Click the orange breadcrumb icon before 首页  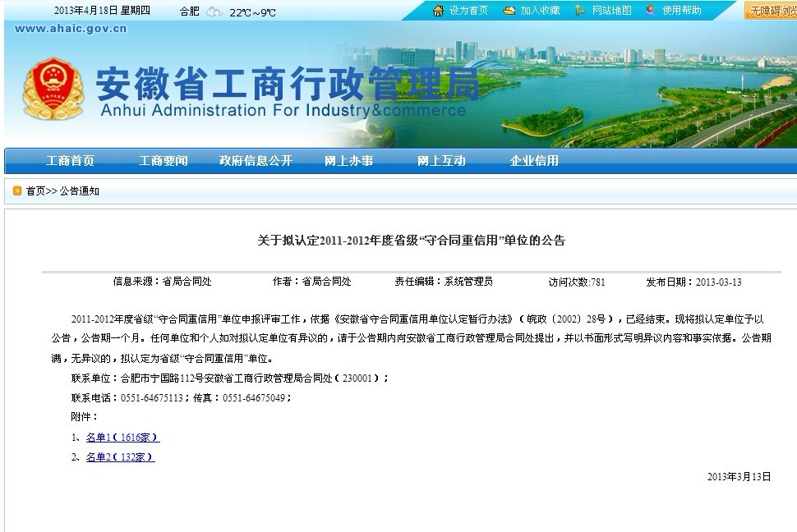[x=16, y=191]
